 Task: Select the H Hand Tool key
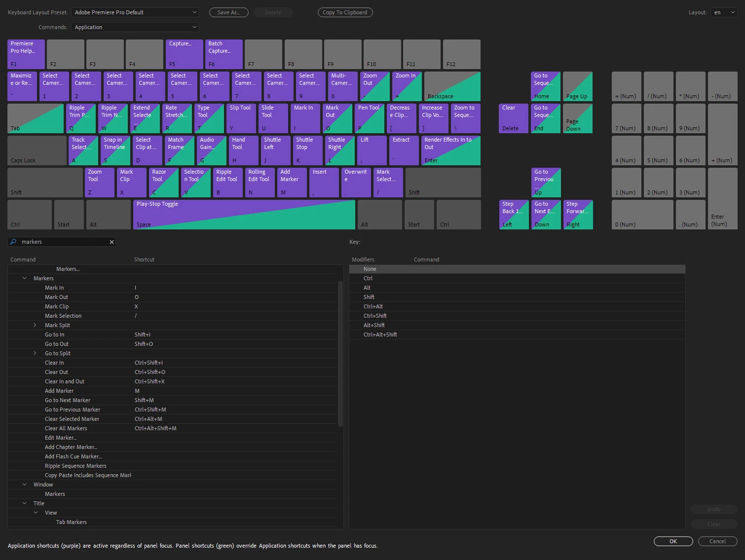click(x=243, y=150)
